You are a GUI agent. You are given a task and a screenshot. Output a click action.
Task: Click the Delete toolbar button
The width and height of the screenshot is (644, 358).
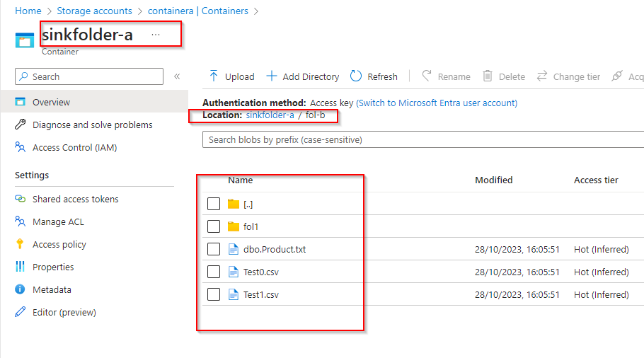coord(504,77)
